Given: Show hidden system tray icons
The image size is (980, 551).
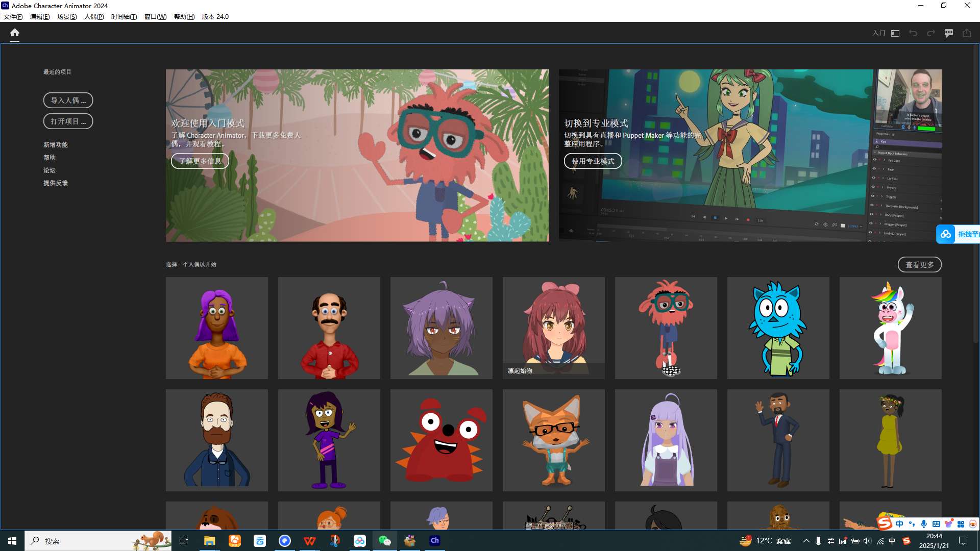Looking at the screenshot, I should pyautogui.click(x=806, y=541).
